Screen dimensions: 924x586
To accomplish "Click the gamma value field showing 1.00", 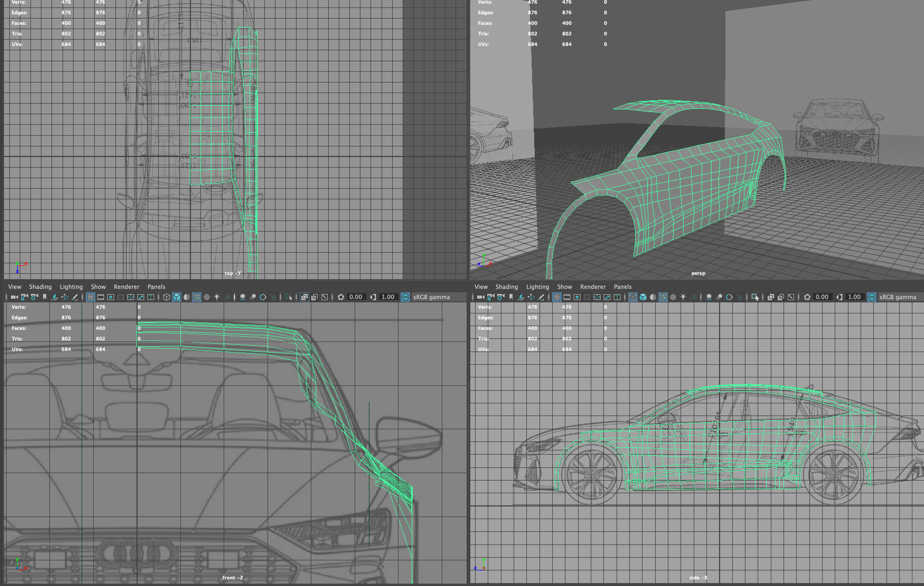I will coord(388,297).
